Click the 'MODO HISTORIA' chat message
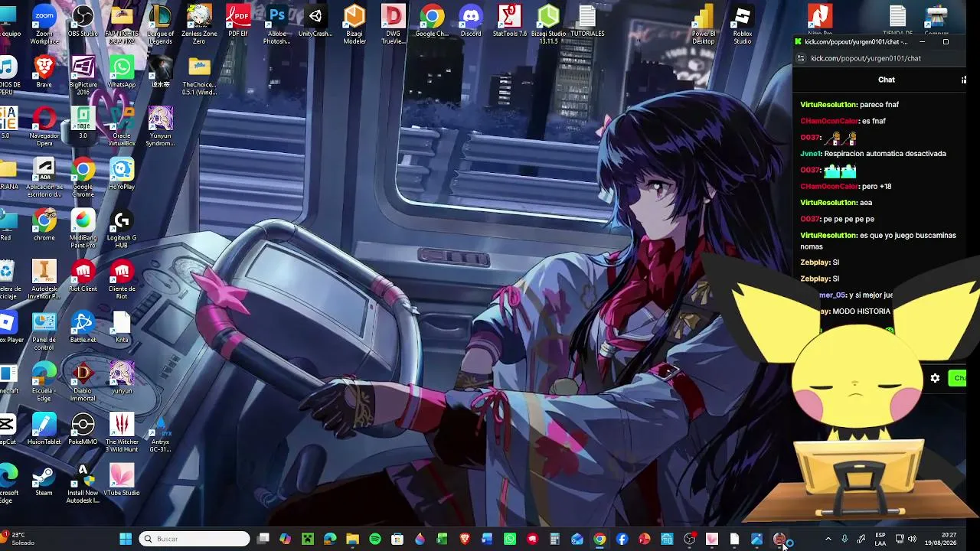Image resolution: width=980 pixels, height=551 pixels. [x=861, y=311]
